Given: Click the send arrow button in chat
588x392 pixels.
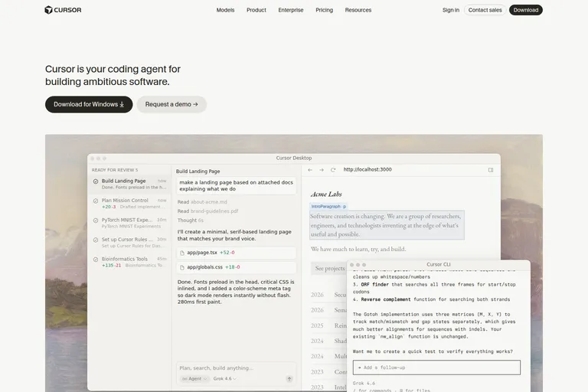Looking at the screenshot, I should [289, 379].
